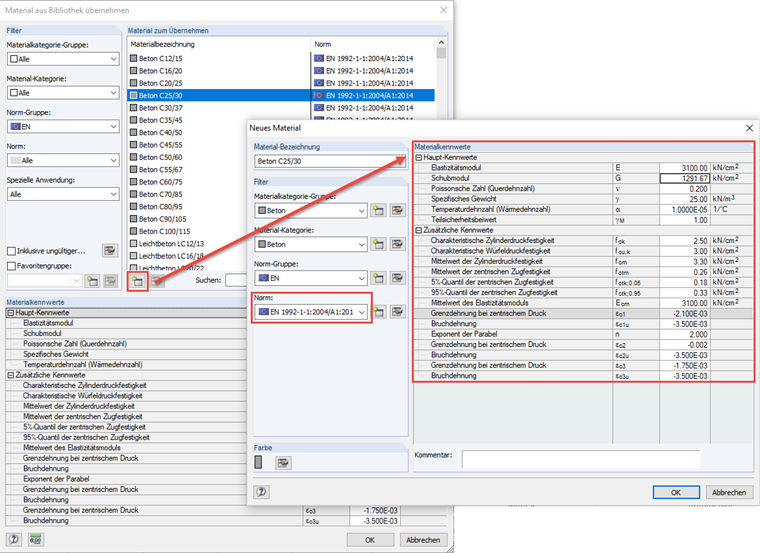This screenshot has width=760, height=553.
Task: Click the edit icon beside the Norm dropdown in Neues Material
Action: [x=397, y=312]
